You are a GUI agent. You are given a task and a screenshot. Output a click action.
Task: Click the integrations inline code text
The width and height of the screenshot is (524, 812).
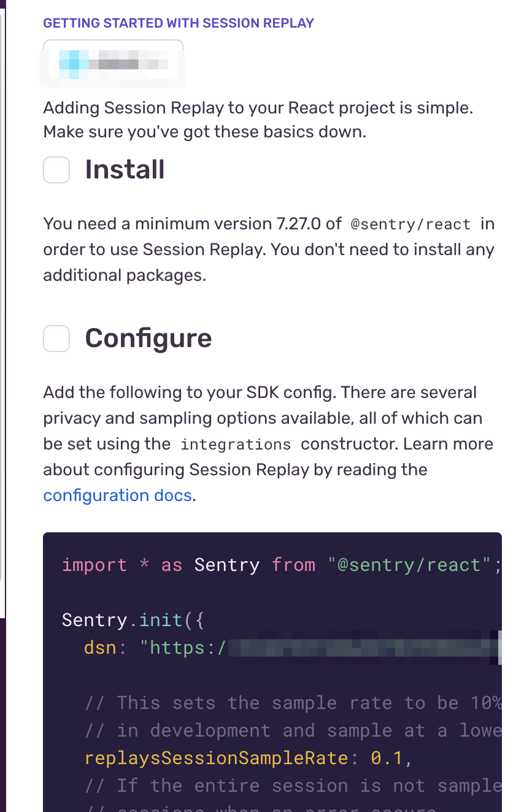(235, 444)
